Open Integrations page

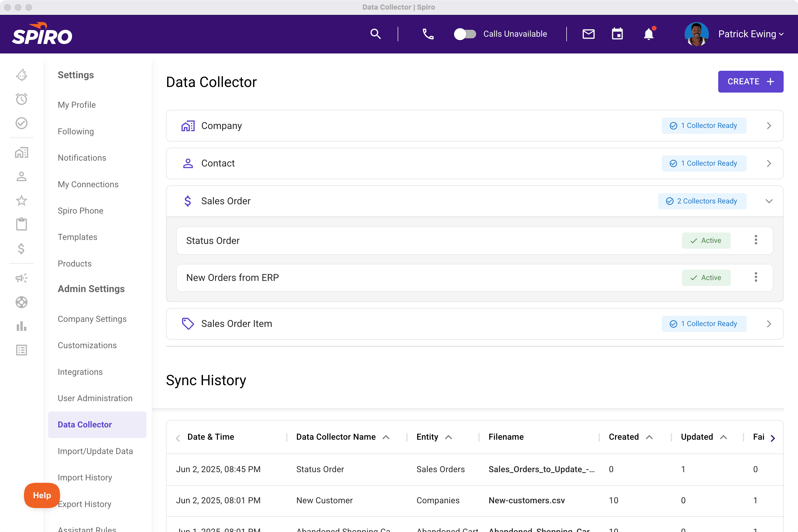pos(80,372)
